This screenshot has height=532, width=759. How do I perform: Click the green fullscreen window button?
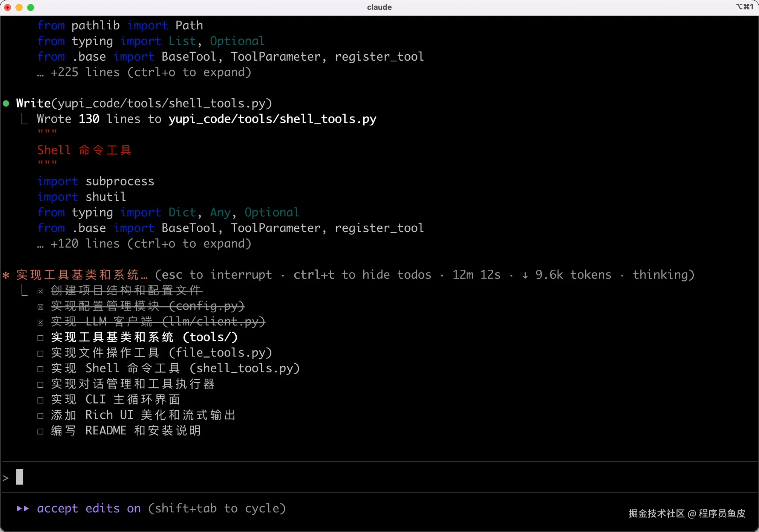[31, 7]
